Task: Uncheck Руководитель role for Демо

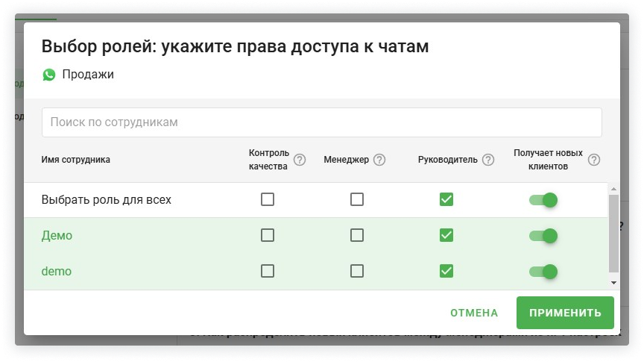Action: pyautogui.click(x=446, y=235)
